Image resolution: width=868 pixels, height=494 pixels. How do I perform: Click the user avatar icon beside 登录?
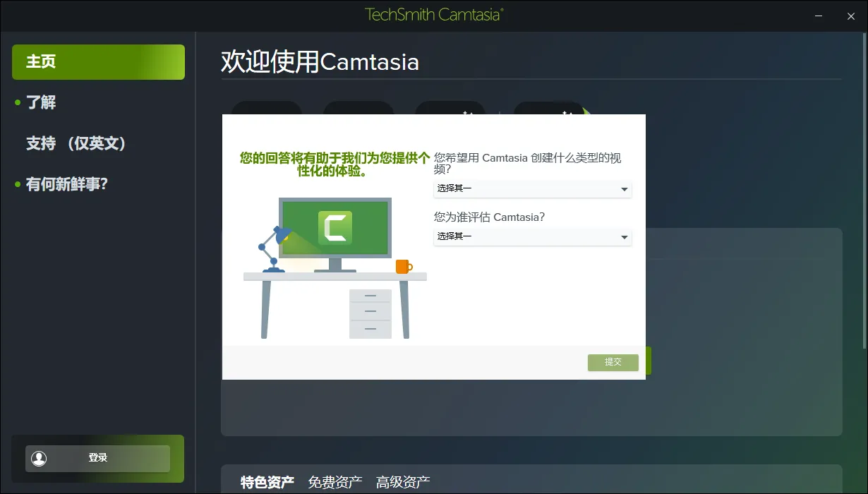40,458
